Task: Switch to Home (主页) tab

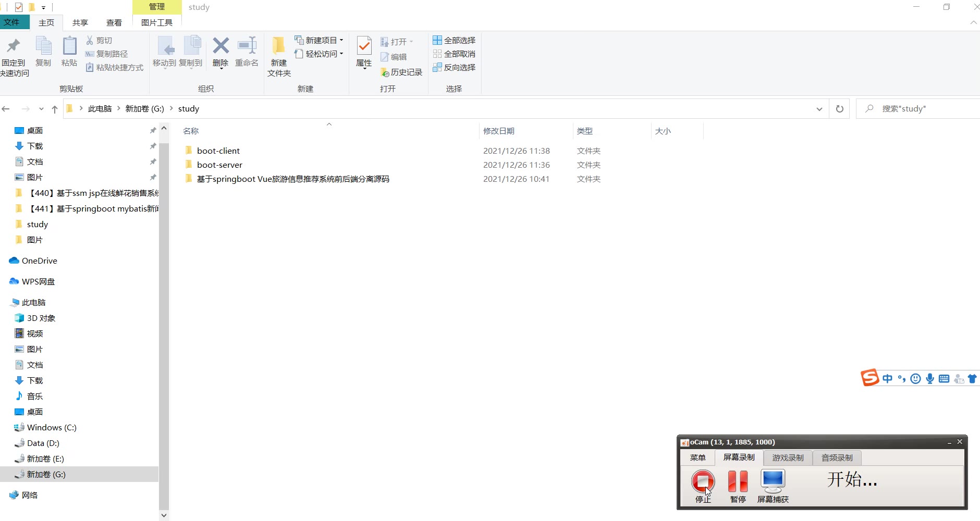Action: 46,22
